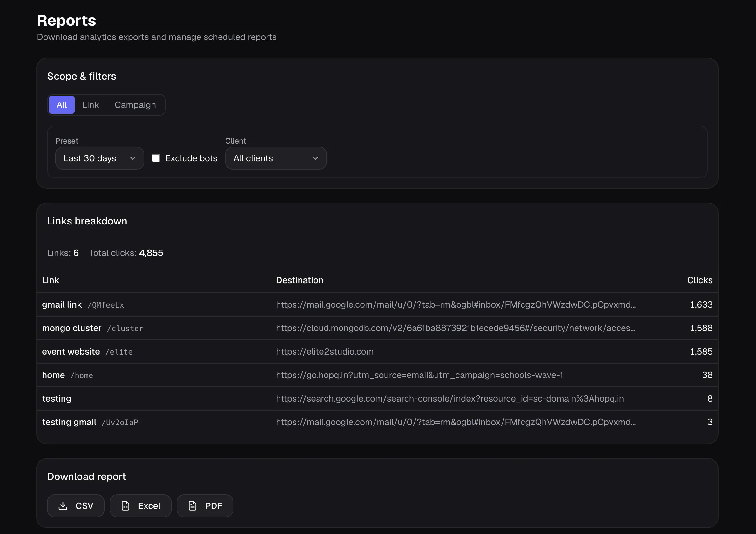Click the 1,588 clicks value

click(x=701, y=328)
